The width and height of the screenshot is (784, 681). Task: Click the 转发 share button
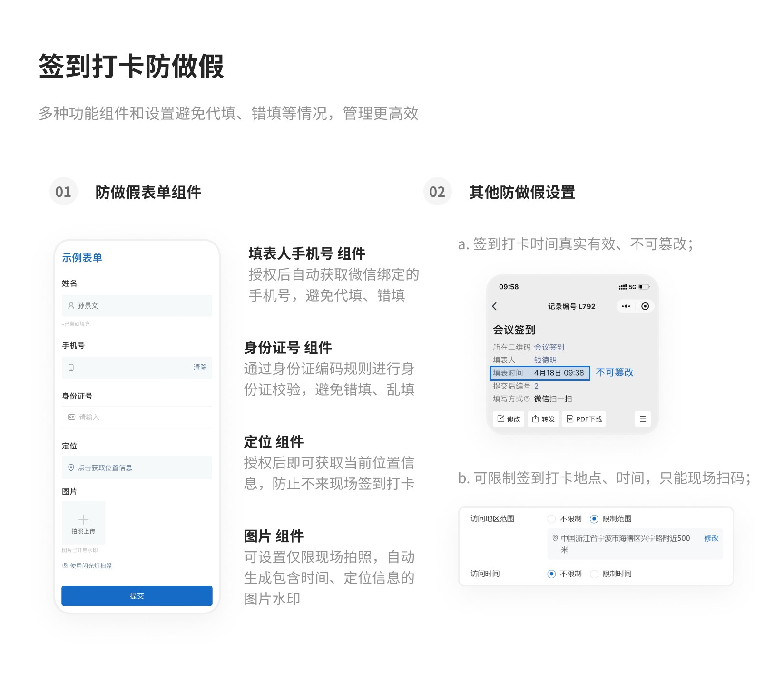tap(543, 419)
